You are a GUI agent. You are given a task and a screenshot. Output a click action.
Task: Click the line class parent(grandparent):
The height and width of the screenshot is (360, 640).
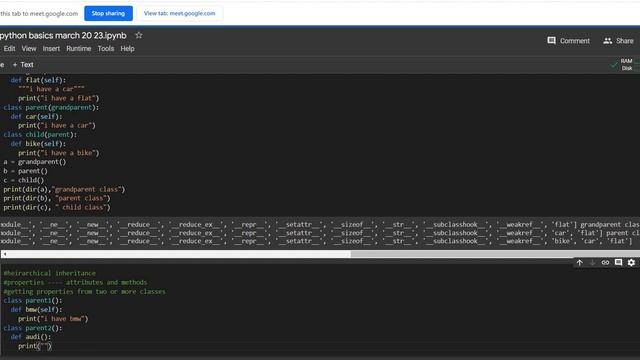point(51,107)
